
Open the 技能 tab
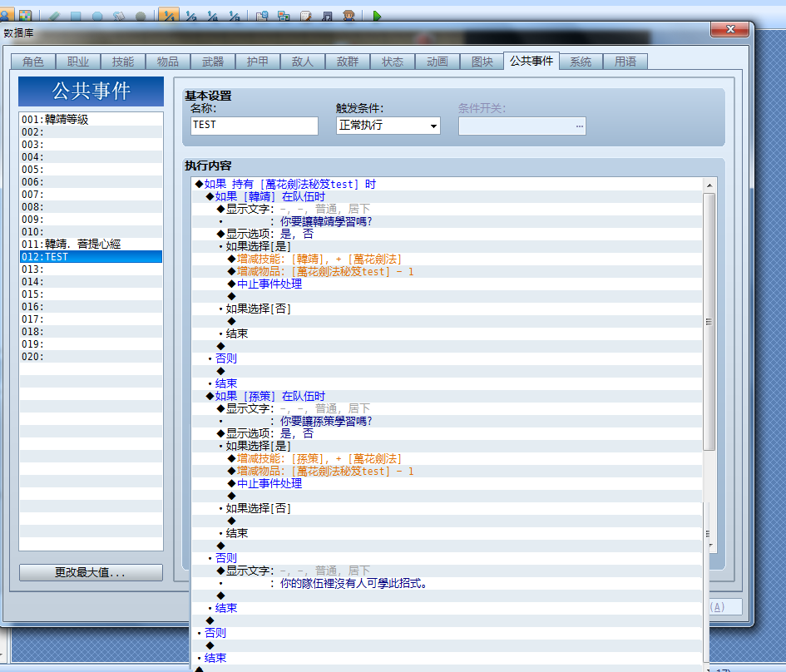[123, 62]
